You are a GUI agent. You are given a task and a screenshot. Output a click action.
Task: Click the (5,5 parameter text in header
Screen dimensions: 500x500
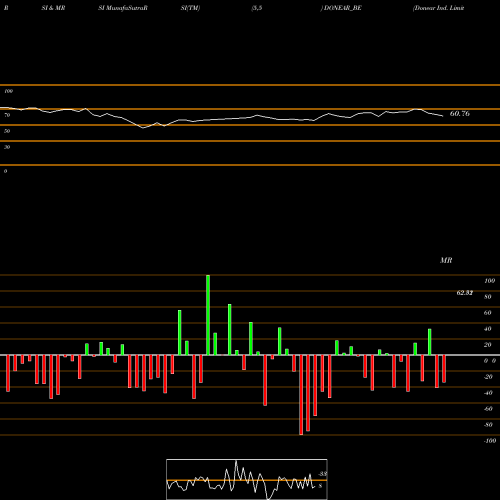pos(257,8)
